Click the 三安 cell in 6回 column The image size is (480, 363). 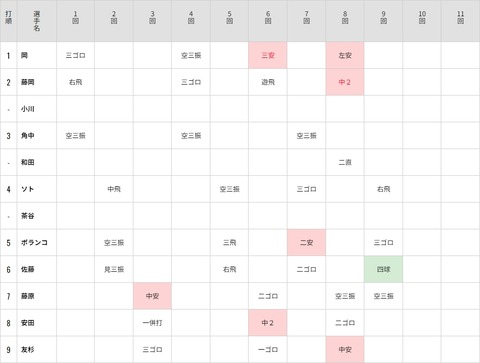click(268, 55)
